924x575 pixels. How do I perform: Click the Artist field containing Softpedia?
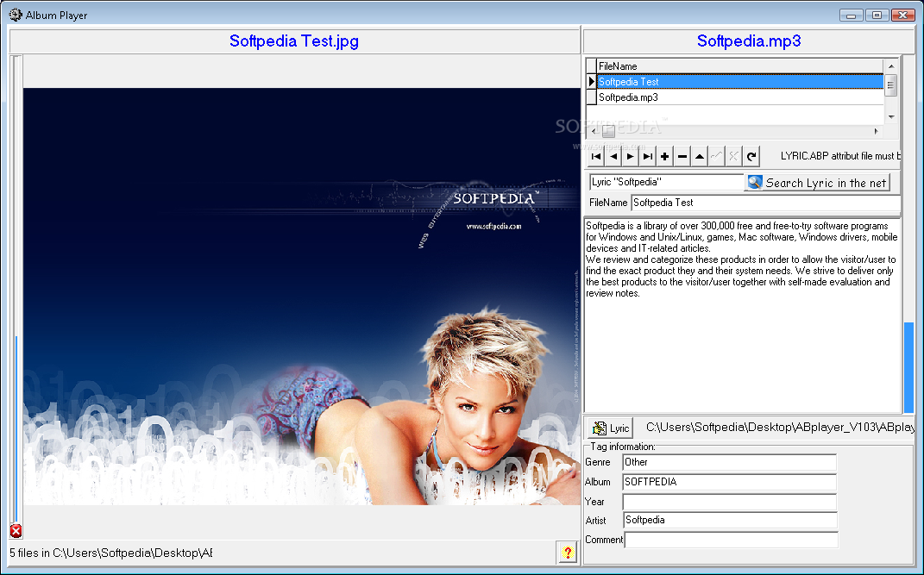point(730,521)
